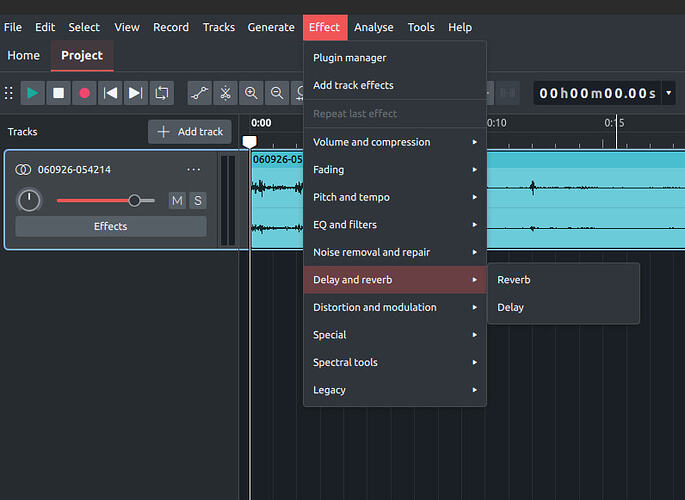This screenshot has width=685, height=500.
Task: Open the Help menu
Action: click(460, 27)
